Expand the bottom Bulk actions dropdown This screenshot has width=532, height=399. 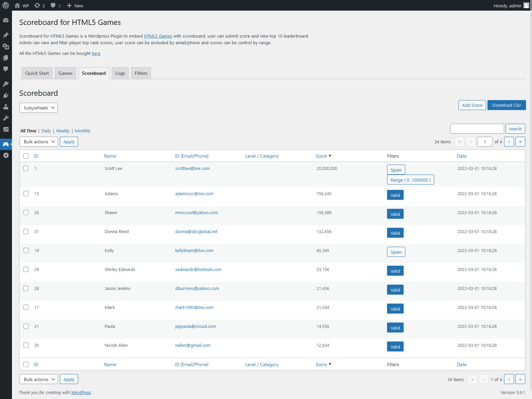point(39,379)
